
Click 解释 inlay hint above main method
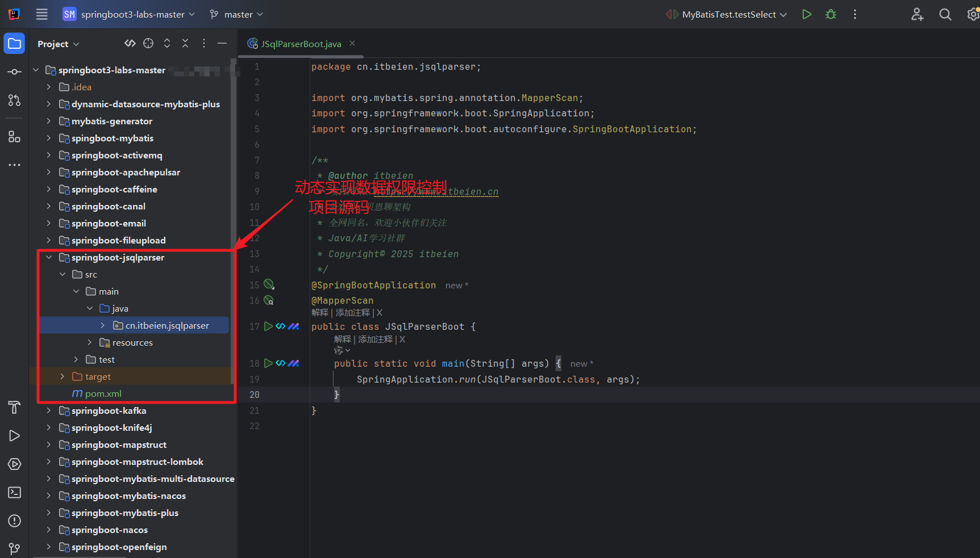[343, 339]
